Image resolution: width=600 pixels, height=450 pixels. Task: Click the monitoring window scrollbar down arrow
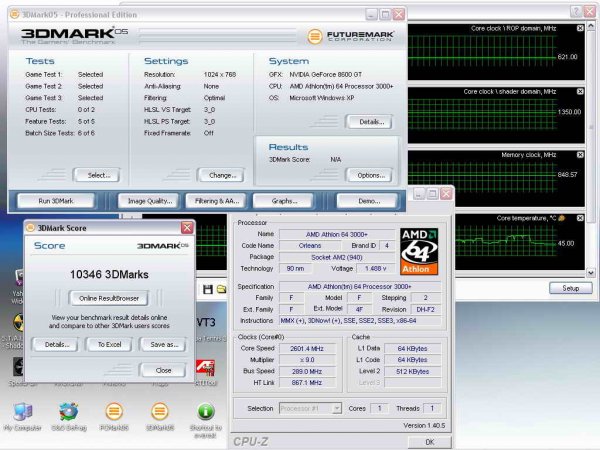(x=591, y=273)
